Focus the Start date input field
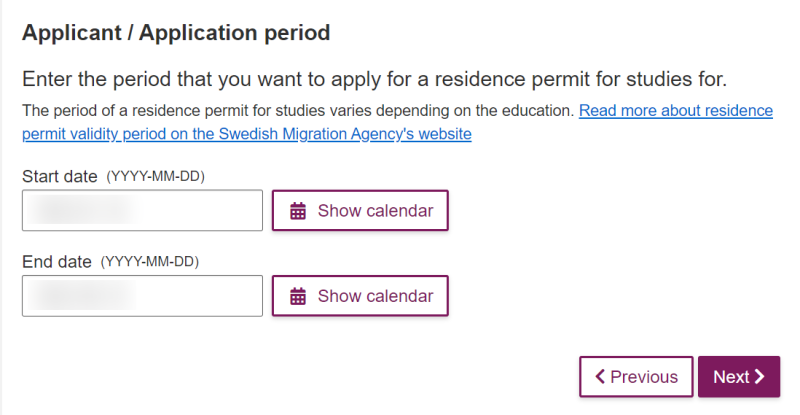800x415 pixels. (142, 210)
